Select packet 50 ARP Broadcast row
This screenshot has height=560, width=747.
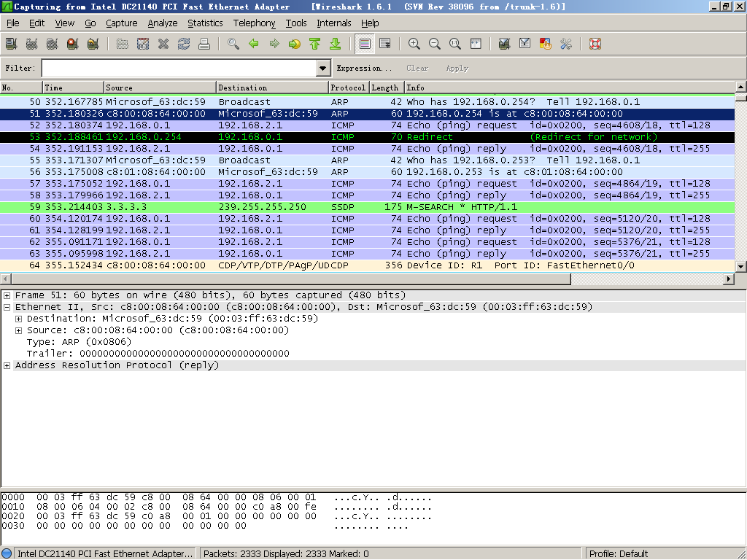(368, 102)
